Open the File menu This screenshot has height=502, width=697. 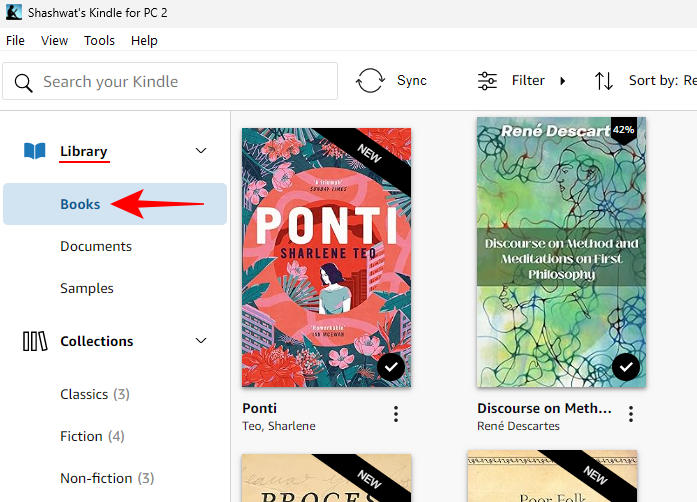(x=15, y=40)
